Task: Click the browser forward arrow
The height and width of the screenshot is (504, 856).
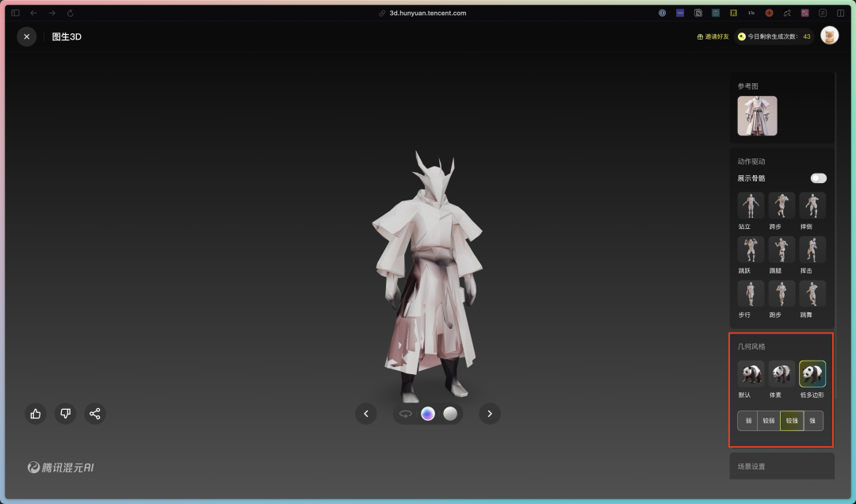Action: (52, 13)
